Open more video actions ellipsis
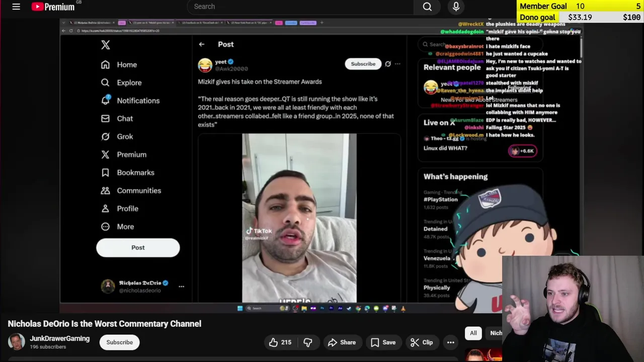This screenshot has width=644, height=362. (451, 342)
